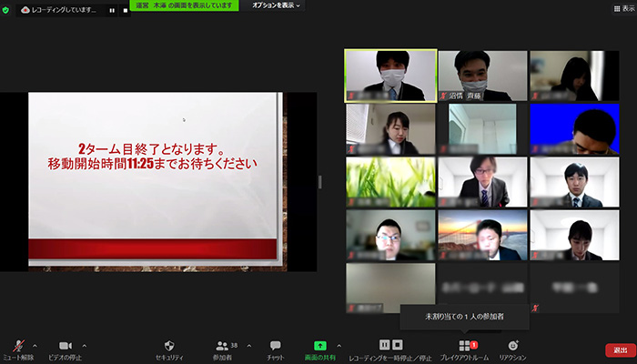Viewport: 637px width, 364px height.
Task: Leave the meeting with red 退出 button
Action: coord(619,350)
